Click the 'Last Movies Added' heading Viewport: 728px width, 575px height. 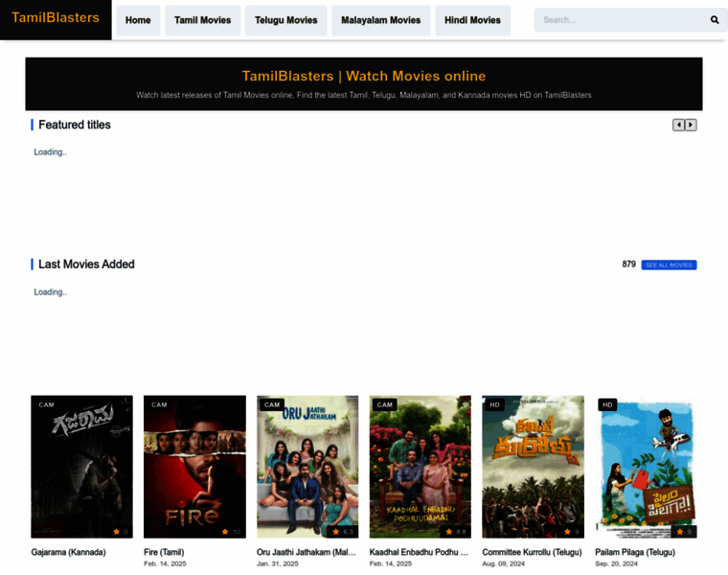coord(86,264)
